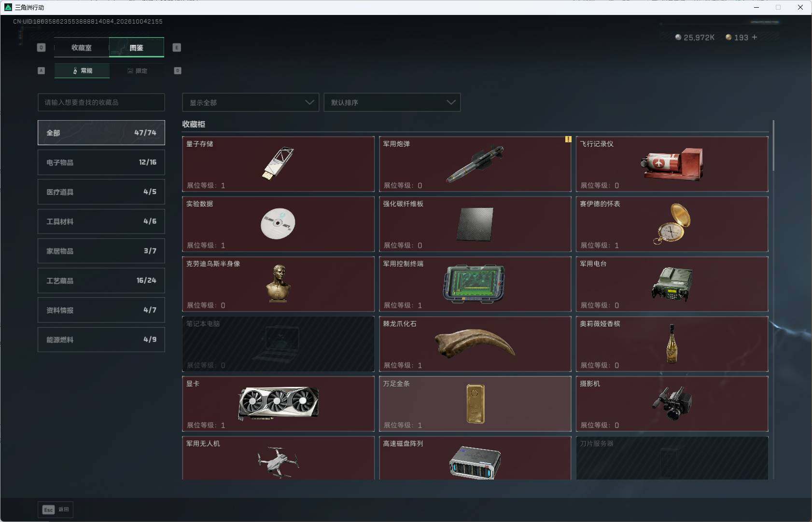Select the 棘龙爪化石 claw fossil

pyautogui.click(x=475, y=343)
